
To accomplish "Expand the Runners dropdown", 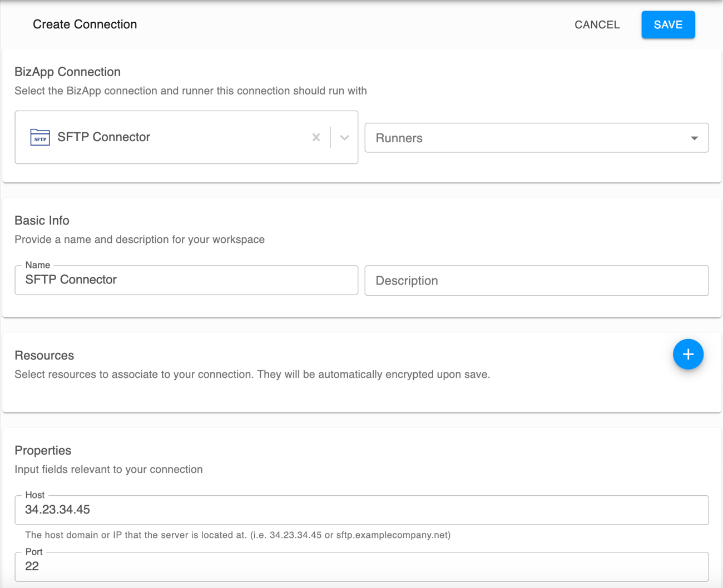I will [x=694, y=138].
